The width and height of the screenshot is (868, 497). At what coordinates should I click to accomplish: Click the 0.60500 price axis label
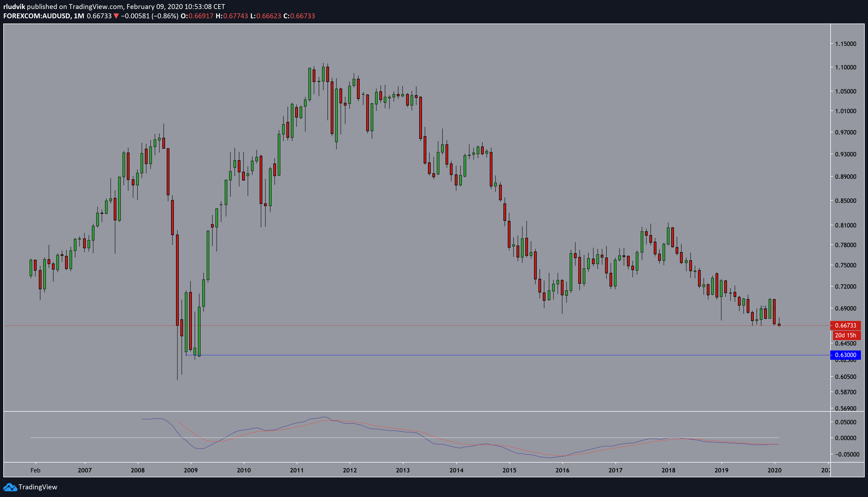tap(846, 377)
